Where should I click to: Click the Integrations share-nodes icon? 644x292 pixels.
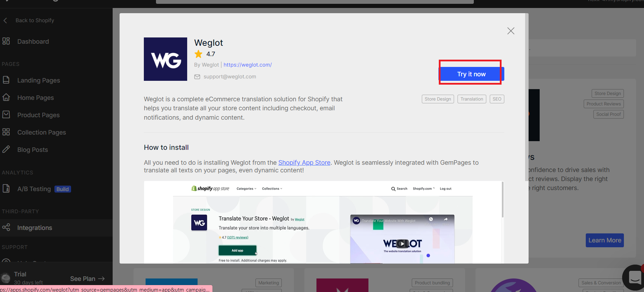pyautogui.click(x=6, y=227)
